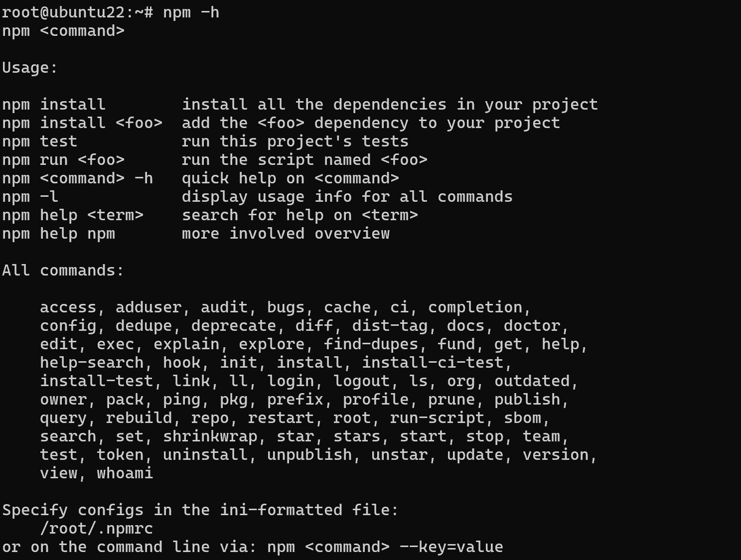Click the 'unpublish' command text
741x560 pixels.
click(309, 455)
